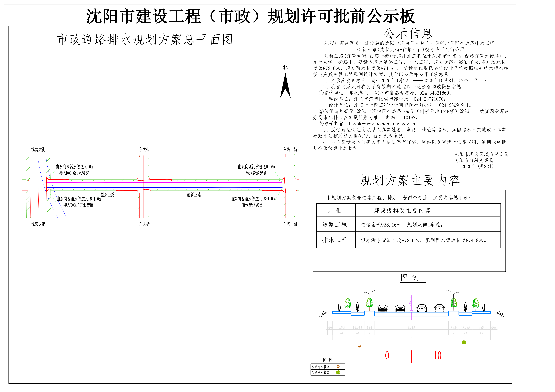Click the right red 10 dimension
Image resolution: width=555 pixels, height=392 pixels.
438,355
